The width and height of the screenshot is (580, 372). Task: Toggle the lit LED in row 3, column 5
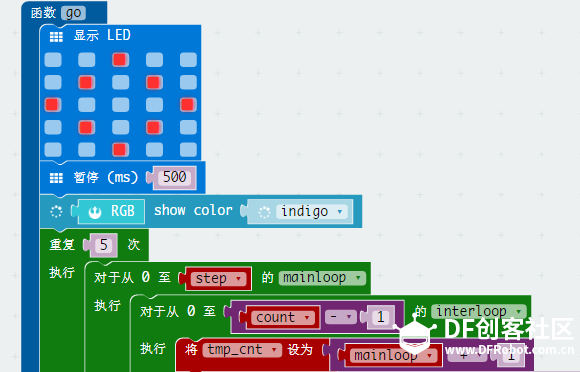click(188, 105)
